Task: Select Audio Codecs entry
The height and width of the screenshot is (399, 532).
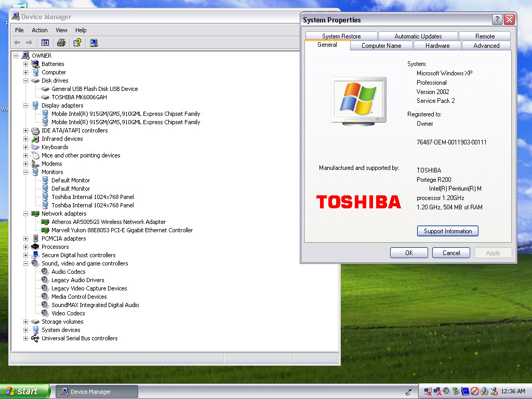Action: [x=69, y=272]
